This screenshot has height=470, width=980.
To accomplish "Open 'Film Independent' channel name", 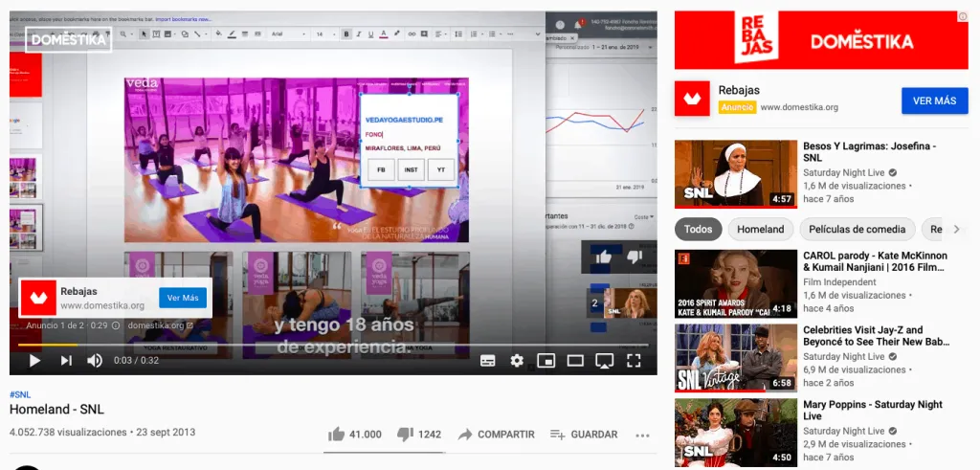I will coord(839,281).
